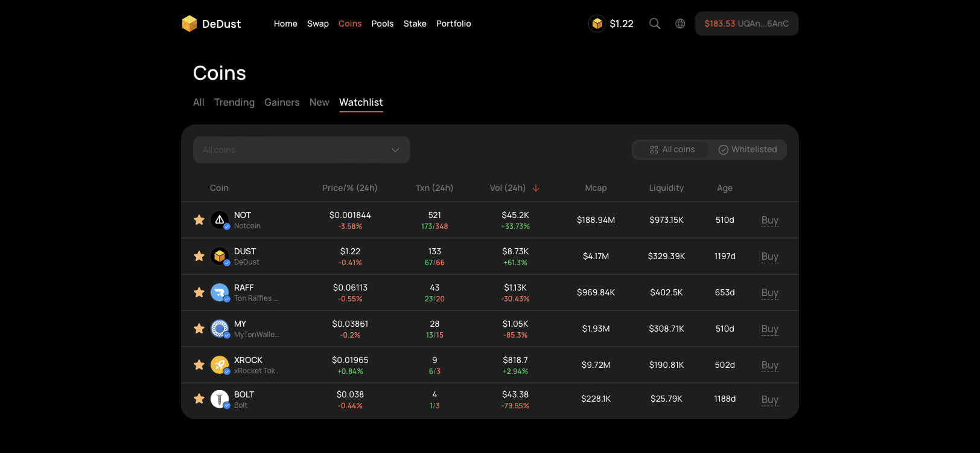
Task: Buy NOT coin
Action: point(770,220)
